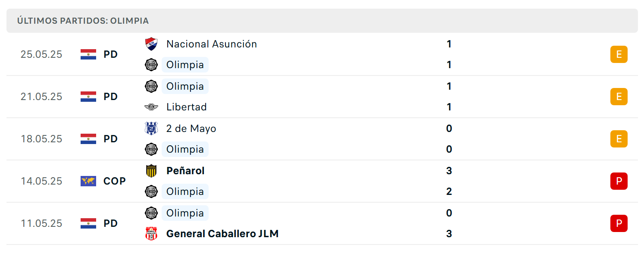Click the COP competition label
The image size is (644, 254).
[x=115, y=181]
